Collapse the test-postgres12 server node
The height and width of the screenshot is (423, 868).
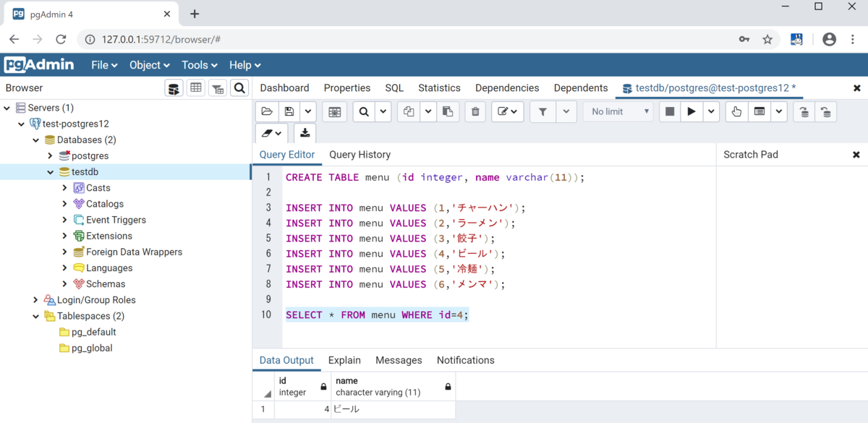pos(22,124)
